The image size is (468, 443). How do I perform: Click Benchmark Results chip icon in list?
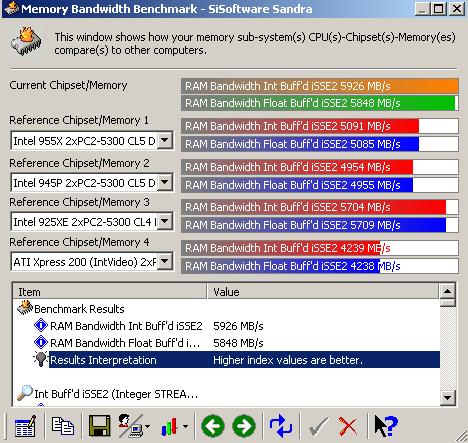[25, 308]
